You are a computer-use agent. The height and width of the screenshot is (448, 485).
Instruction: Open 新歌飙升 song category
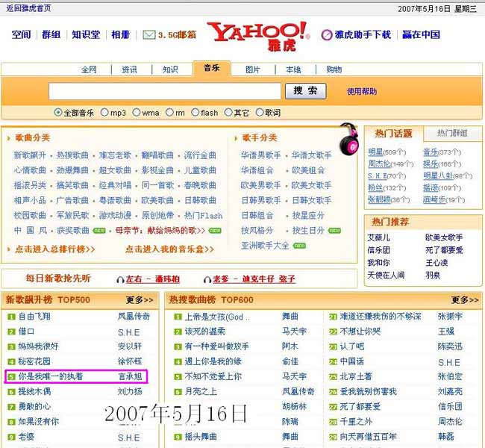pyautogui.click(x=30, y=155)
